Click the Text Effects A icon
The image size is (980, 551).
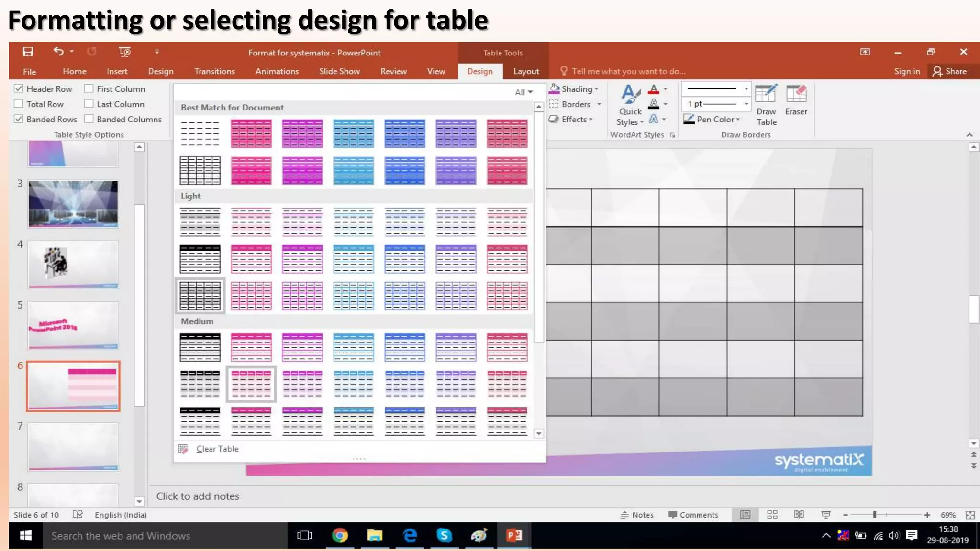654,119
